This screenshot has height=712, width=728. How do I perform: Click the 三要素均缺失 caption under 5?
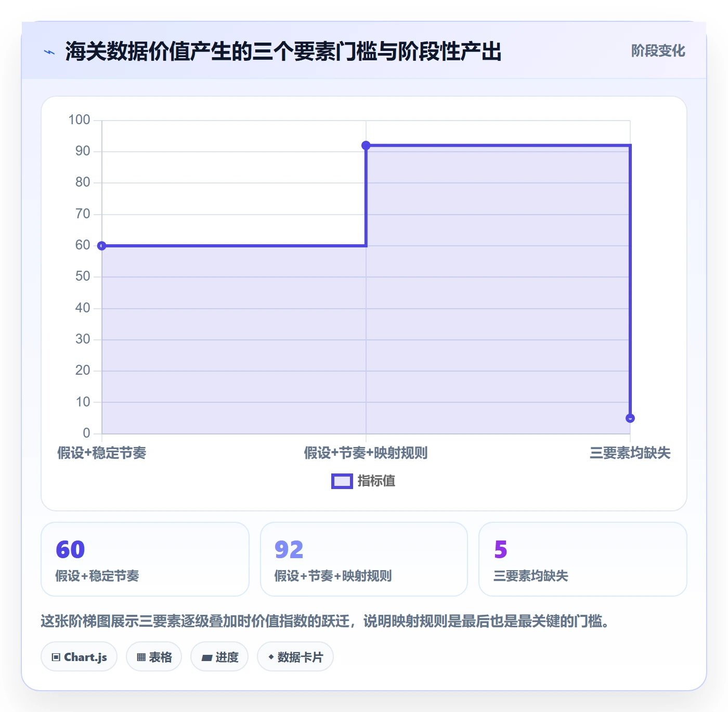click(x=531, y=576)
